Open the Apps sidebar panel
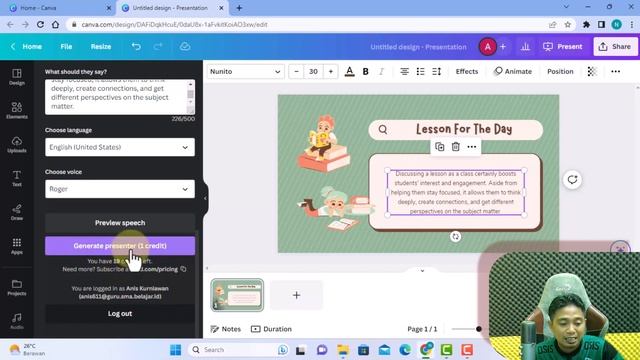Screen dimensions: 640x360 click(17, 246)
